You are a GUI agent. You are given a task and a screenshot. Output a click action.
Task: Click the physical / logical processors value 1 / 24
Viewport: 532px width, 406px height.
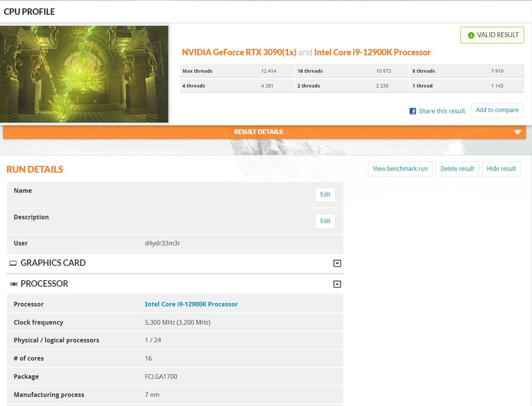[x=153, y=340]
